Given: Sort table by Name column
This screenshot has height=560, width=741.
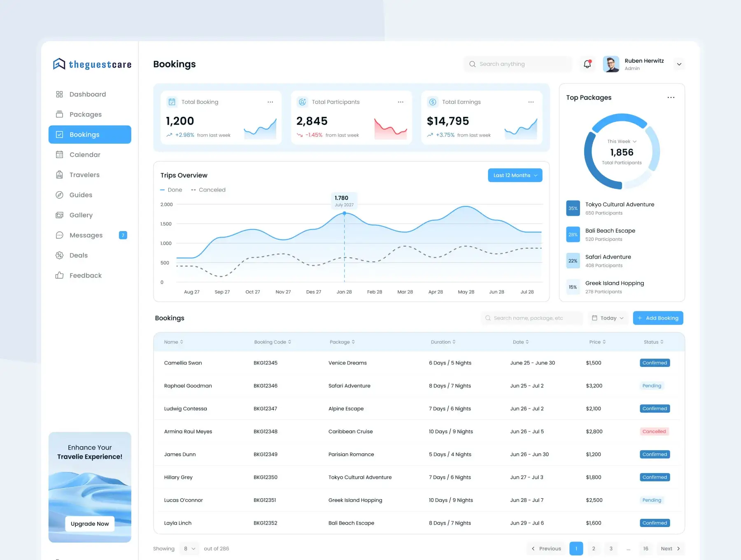Looking at the screenshot, I should pos(173,342).
